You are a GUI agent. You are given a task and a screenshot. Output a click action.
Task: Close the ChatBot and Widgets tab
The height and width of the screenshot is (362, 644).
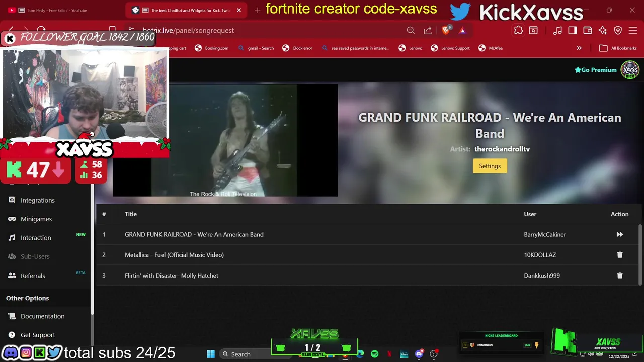click(x=239, y=10)
